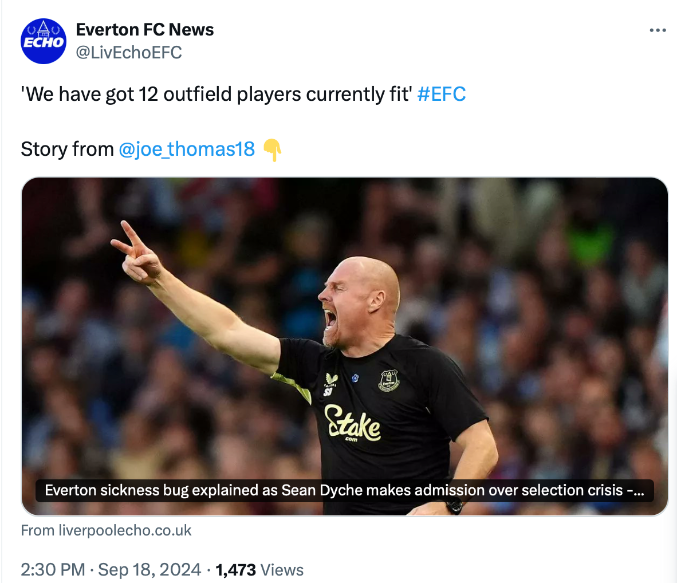Click the Everton sickness bug headline caption
The image size is (677, 583).
pyautogui.click(x=344, y=491)
